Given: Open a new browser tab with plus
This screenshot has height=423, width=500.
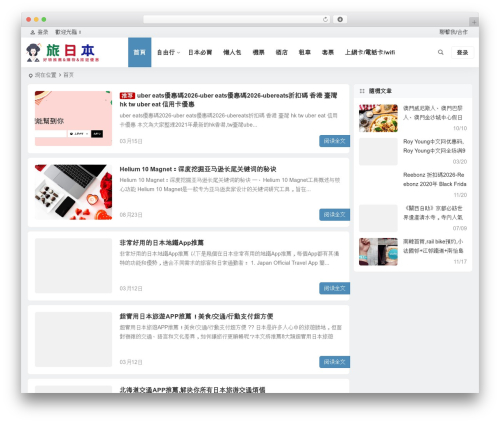Looking at the screenshot, I should pos(474,22).
